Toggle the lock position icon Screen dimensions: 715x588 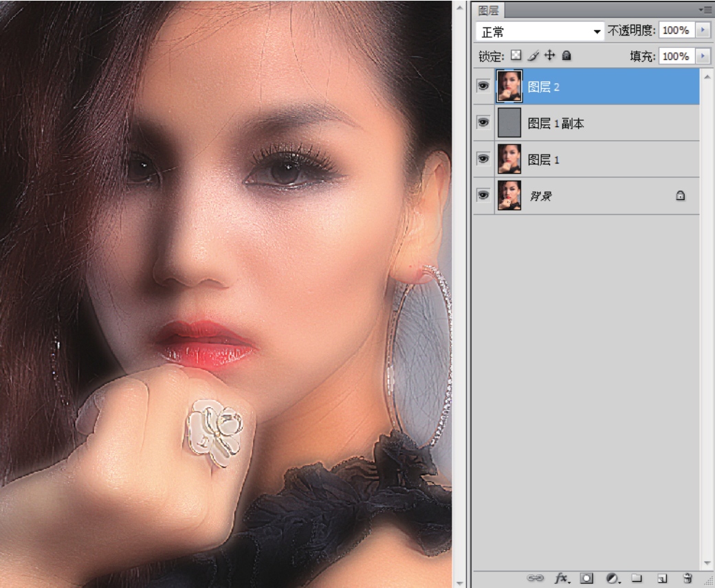549,56
